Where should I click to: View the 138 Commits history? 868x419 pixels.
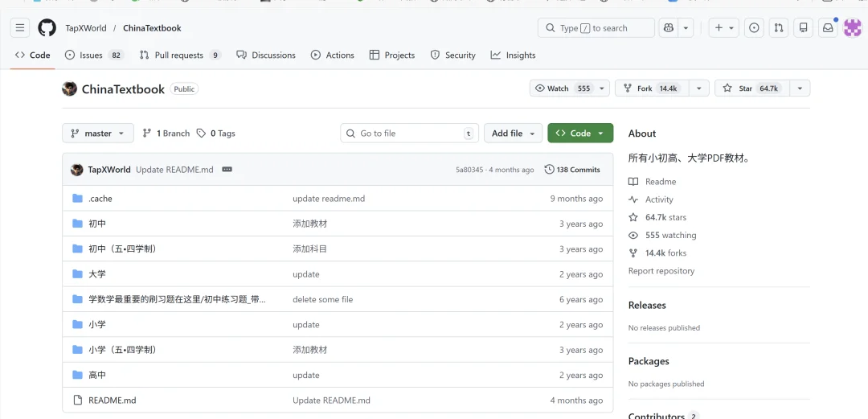click(572, 170)
